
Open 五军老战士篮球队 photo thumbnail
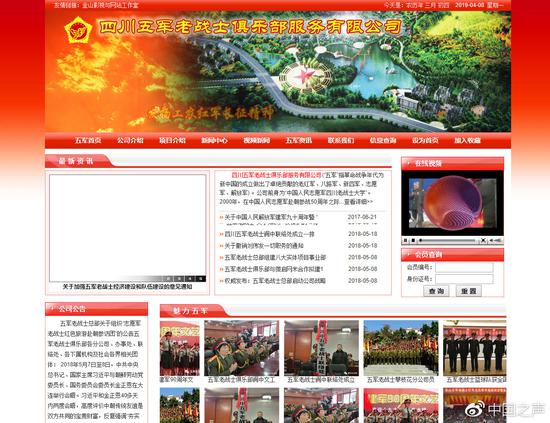[x=475, y=348]
